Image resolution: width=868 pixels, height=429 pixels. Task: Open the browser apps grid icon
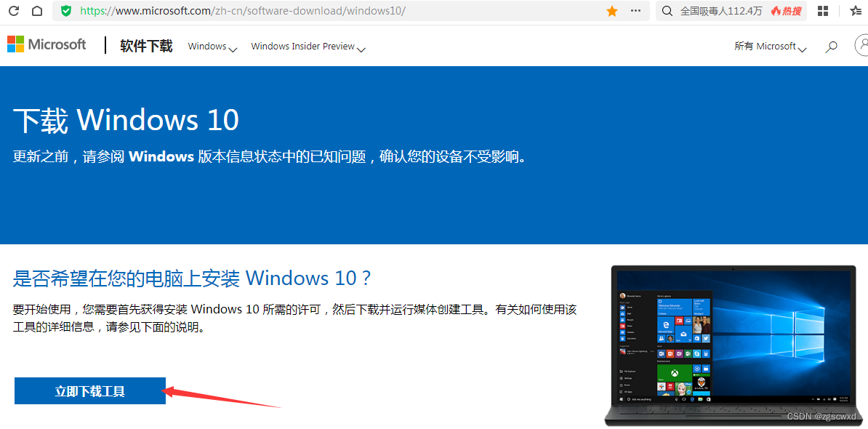pyautogui.click(x=823, y=11)
